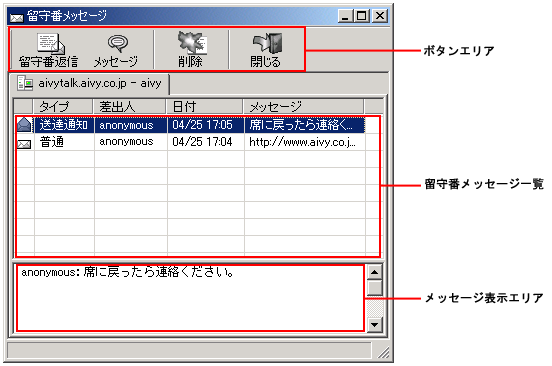
Task: Click the 閉じる door icon
Action: (x=268, y=43)
